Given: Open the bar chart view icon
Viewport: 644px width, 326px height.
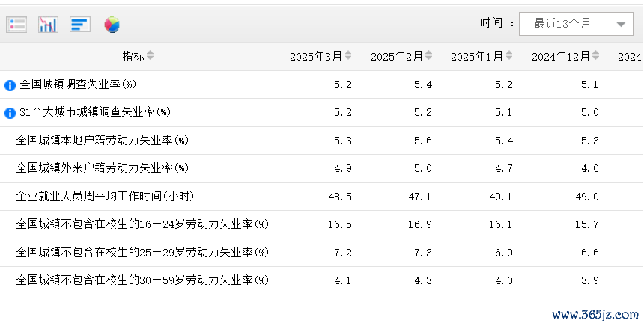Looking at the screenshot, I should (x=48, y=25).
